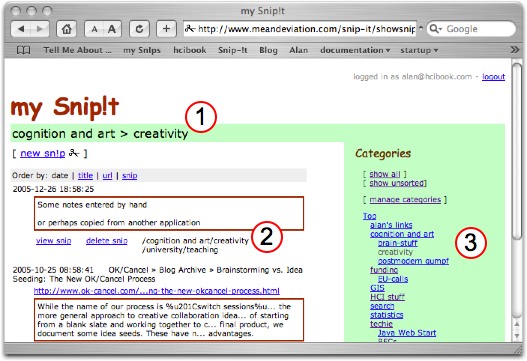Click the scrollbar up arrow

(517, 324)
